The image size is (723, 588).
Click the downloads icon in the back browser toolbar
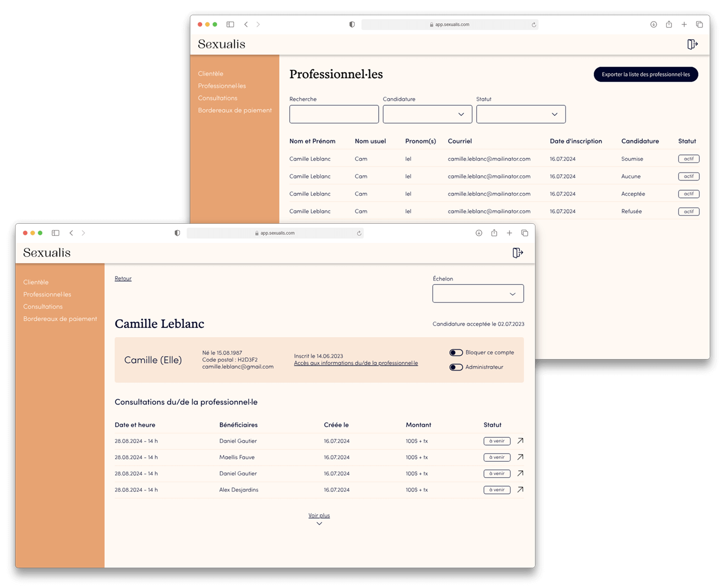coord(653,24)
